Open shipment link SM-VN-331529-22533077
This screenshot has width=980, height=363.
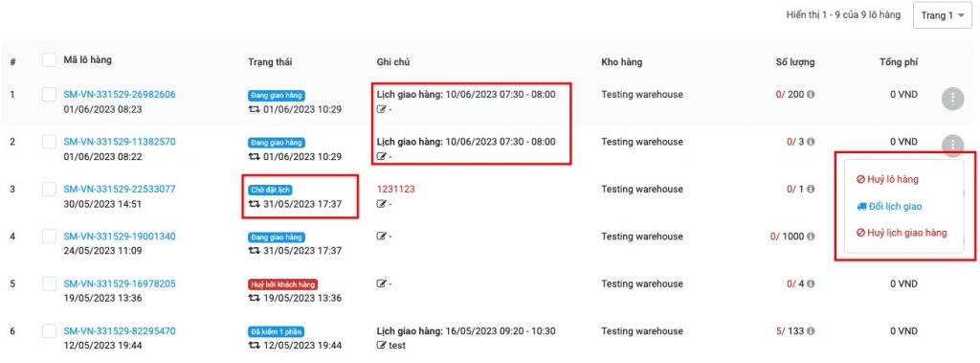click(x=120, y=189)
